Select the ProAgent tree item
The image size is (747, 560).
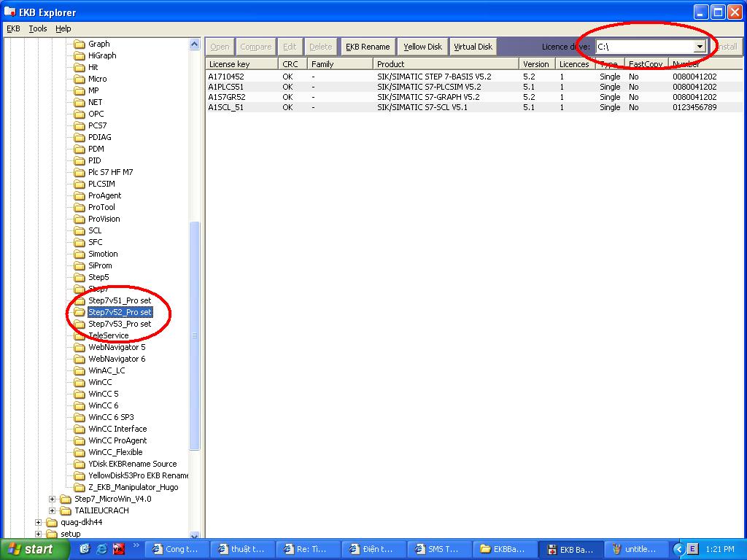pyautogui.click(x=105, y=195)
